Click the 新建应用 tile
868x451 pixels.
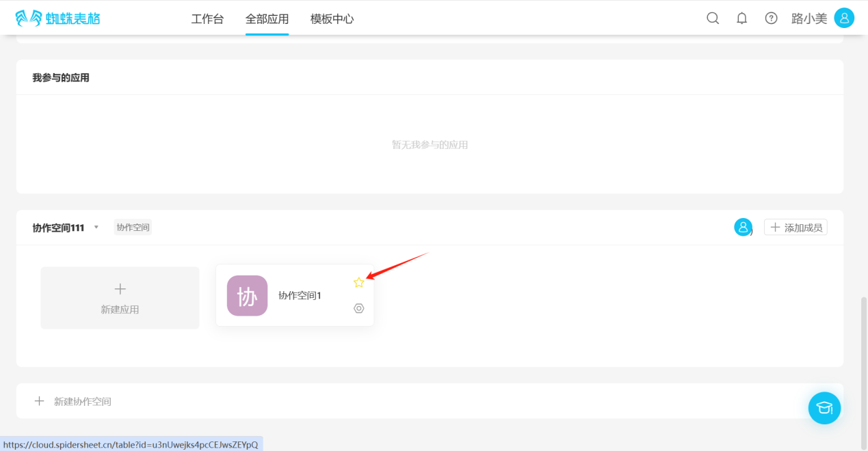click(120, 298)
